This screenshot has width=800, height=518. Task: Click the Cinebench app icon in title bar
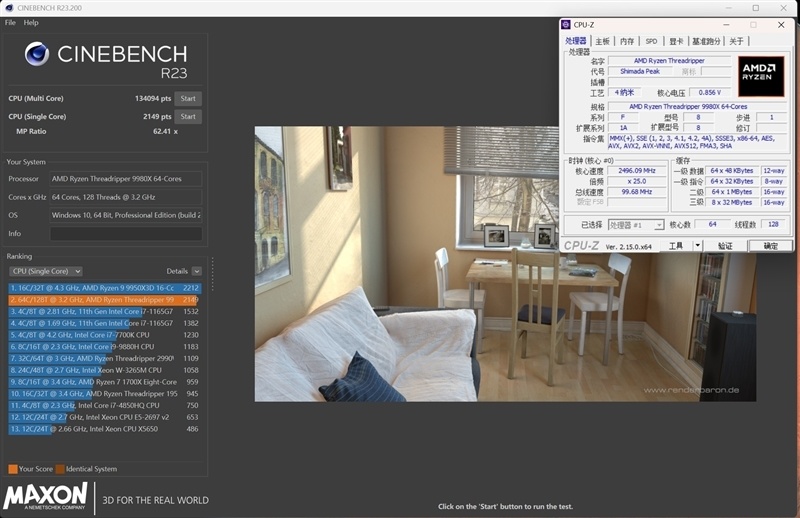9,8
